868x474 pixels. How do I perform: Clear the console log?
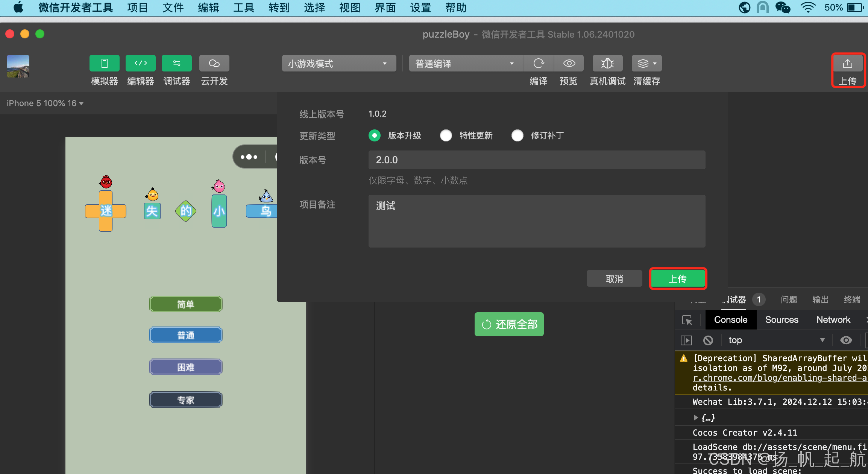pos(708,340)
